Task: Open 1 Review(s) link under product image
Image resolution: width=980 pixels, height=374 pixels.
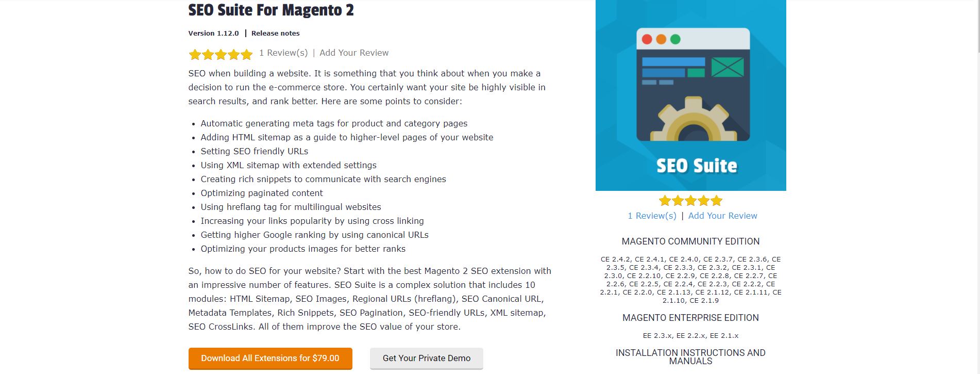Action: (x=652, y=216)
